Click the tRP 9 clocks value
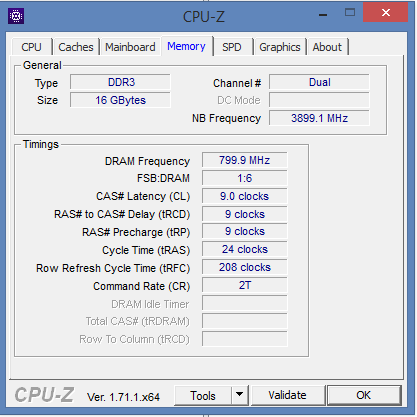The width and height of the screenshot is (417, 417). pyautogui.click(x=245, y=232)
